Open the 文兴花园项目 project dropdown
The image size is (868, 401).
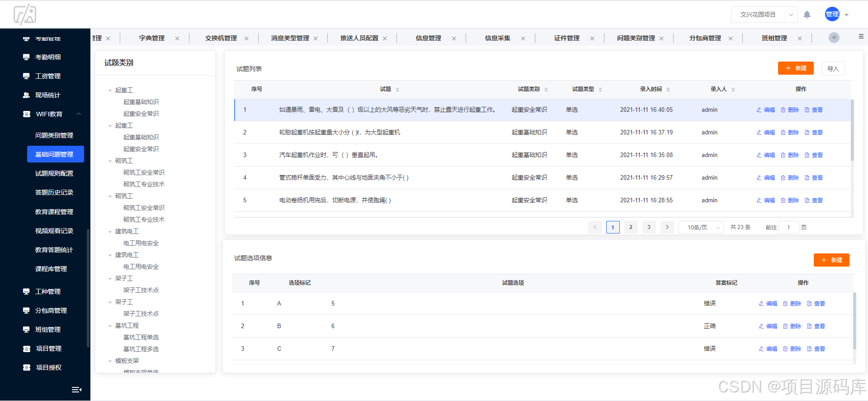764,14
